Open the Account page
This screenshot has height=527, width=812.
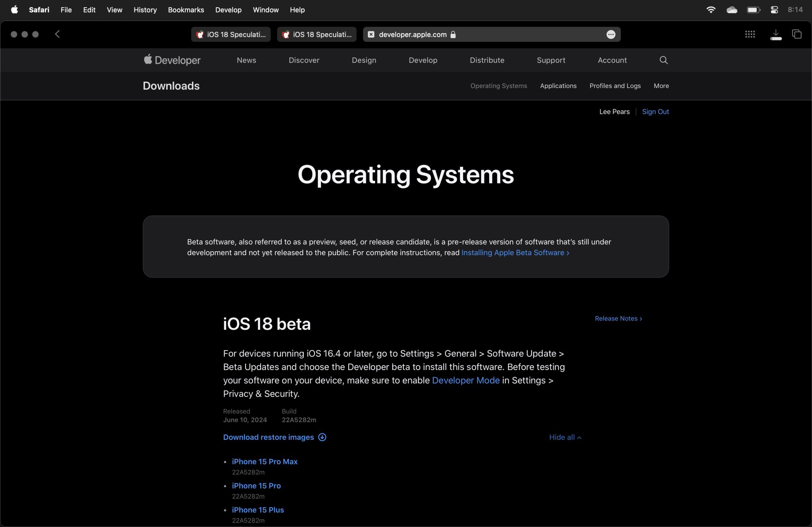(x=612, y=60)
